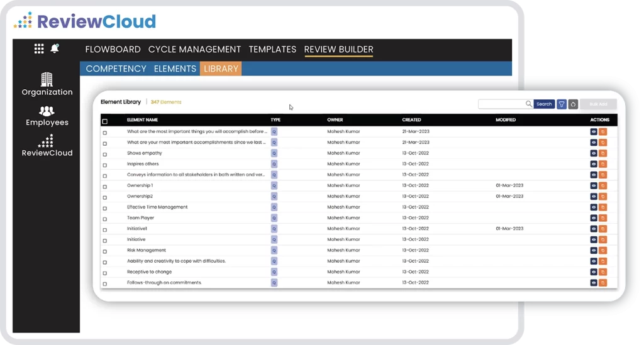Open the notifications bell
Screen dimensions: 644x345
click(55, 48)
